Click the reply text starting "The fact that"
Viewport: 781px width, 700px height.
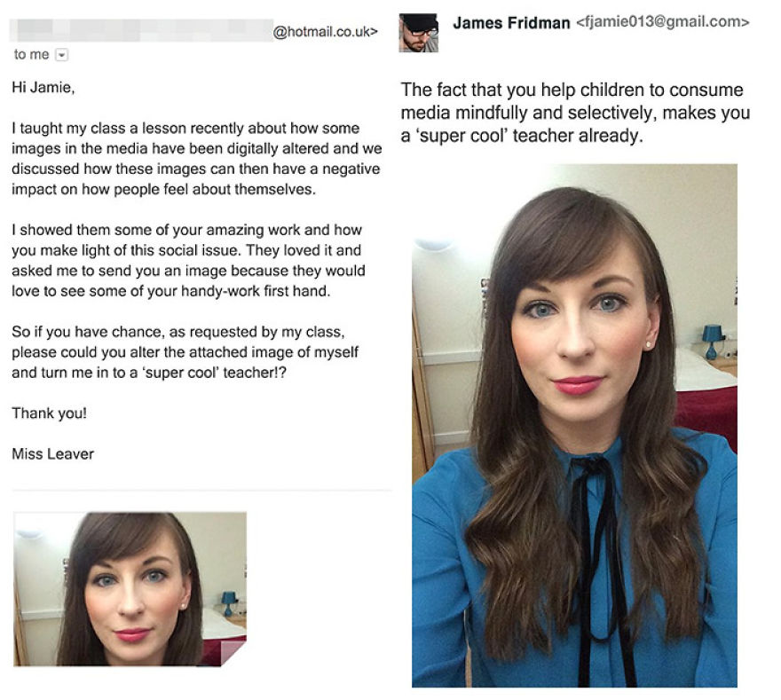point(575,113)
